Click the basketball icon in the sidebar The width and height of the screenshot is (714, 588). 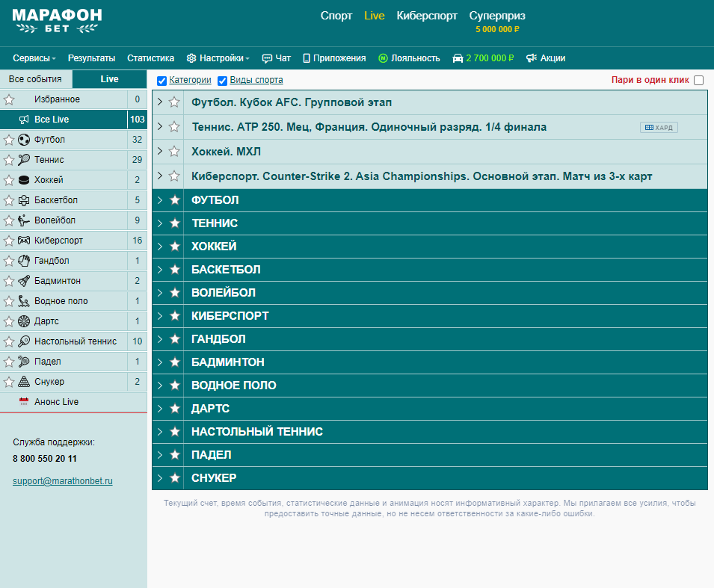pos(24,200)
